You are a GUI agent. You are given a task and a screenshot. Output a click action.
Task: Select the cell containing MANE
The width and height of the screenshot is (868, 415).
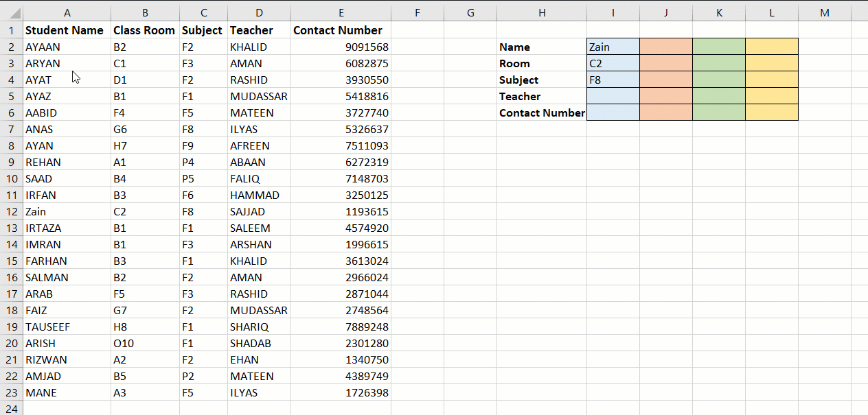click(x=67, y=392)
